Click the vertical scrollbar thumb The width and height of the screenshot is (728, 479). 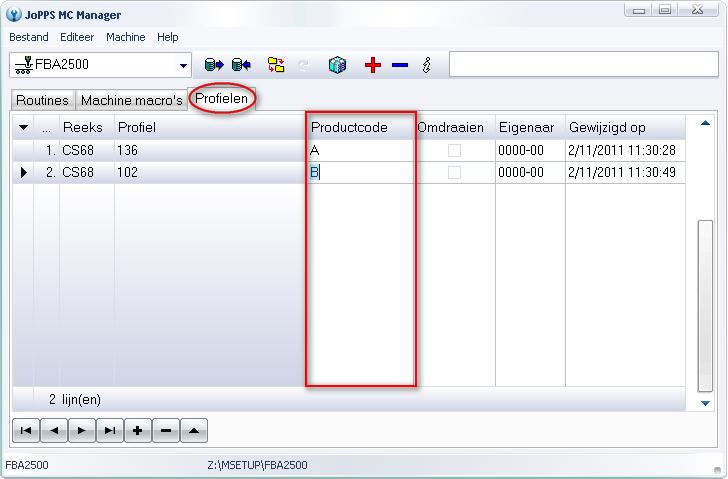pyautogui.click(x=705, y=306)
